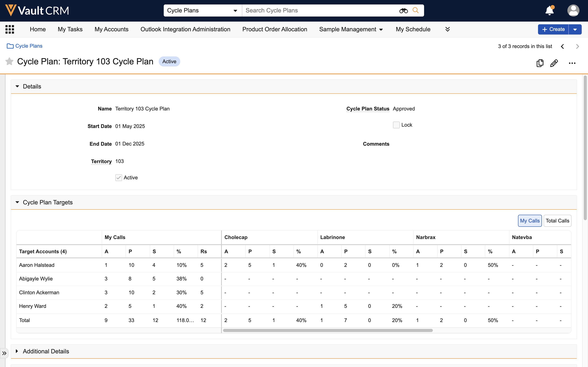Click the orange search magnifier icon

click(416, 11)
